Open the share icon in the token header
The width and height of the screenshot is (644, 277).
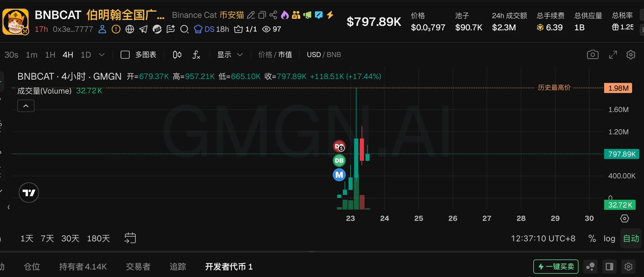tap(273, 15)
